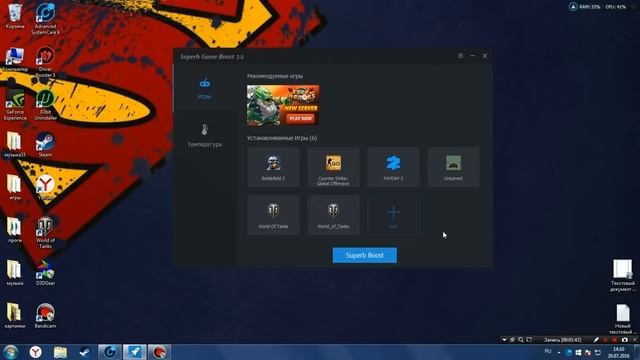
Task: Open Новый текстовый document on desktop
Action: pos(623,319)
